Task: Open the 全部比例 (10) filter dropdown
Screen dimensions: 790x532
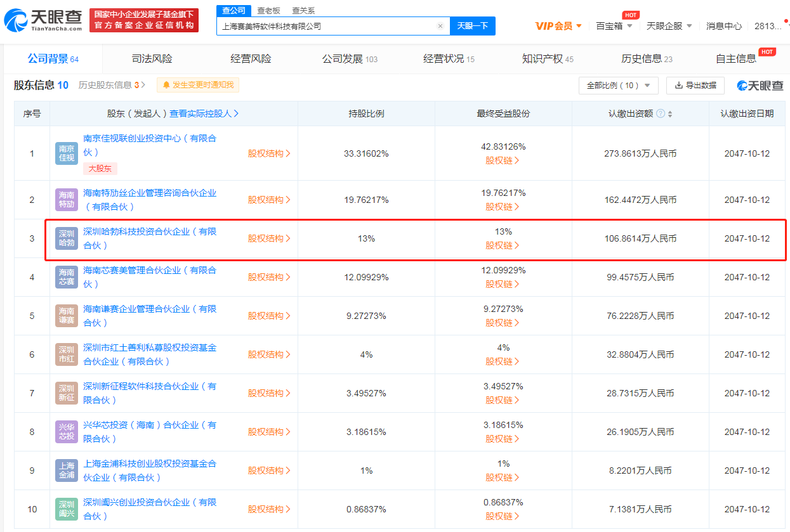Action: 618,86
